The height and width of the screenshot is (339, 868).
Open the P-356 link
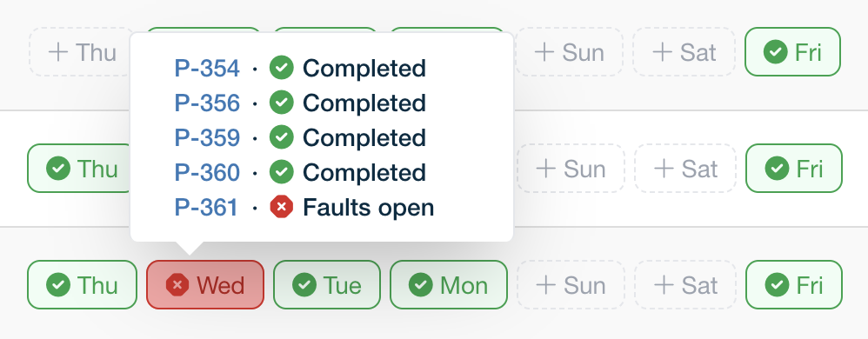point(207,103)
